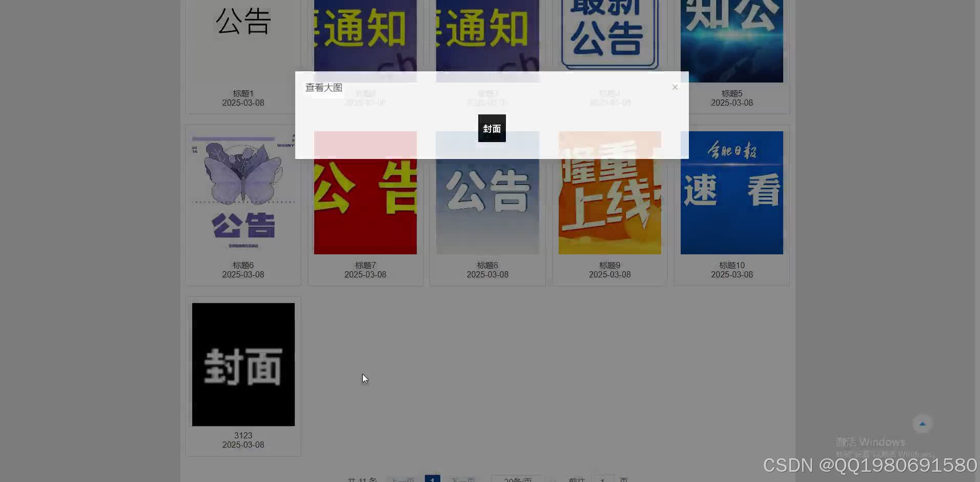Image resolution: width=980 pixels, height=482 pixels.
Task: Open the blue 速看 poster for 标题10
Action: pos(731,193)
